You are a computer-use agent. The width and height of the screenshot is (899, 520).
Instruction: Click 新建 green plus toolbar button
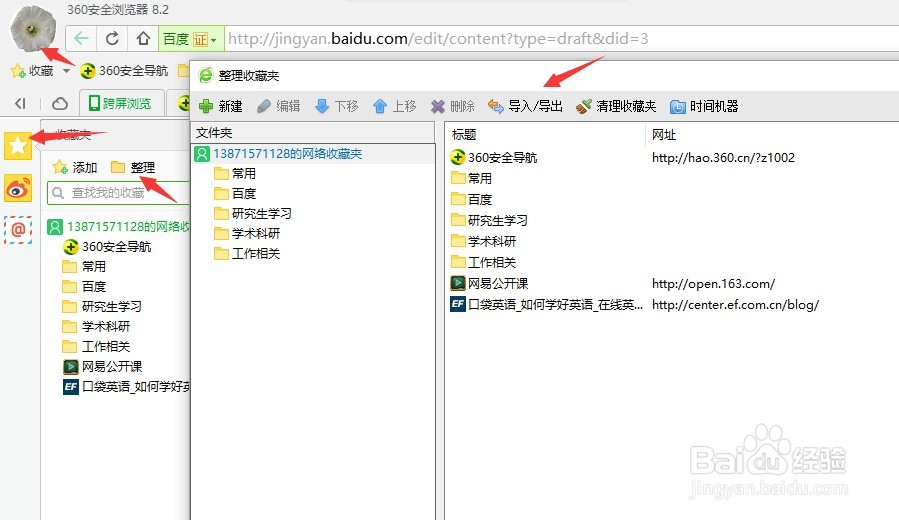click(x=221, y=106)
